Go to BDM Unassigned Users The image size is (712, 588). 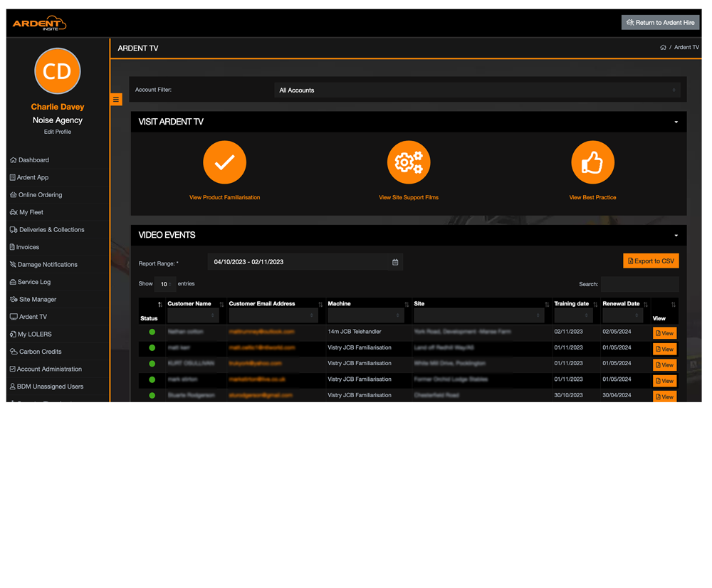(47, 387)
